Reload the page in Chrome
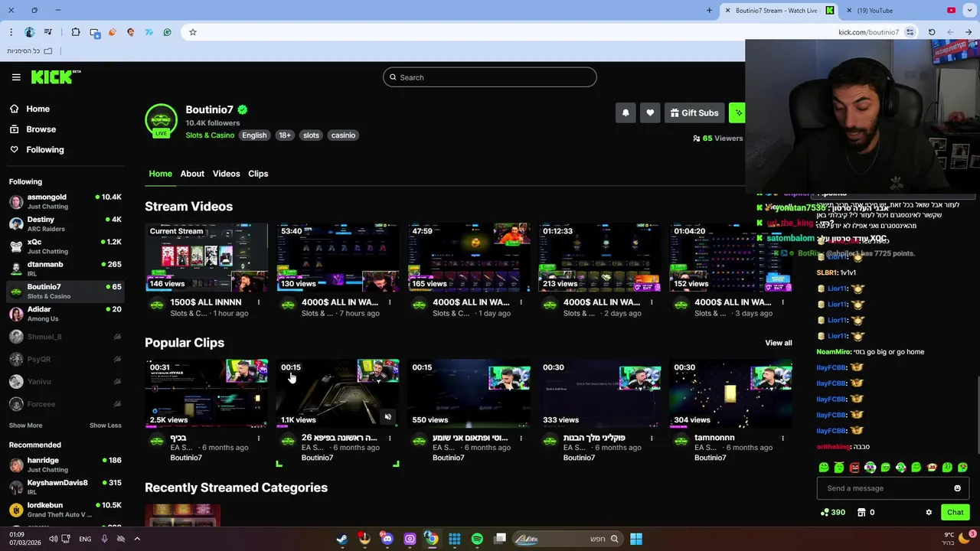 932,32
